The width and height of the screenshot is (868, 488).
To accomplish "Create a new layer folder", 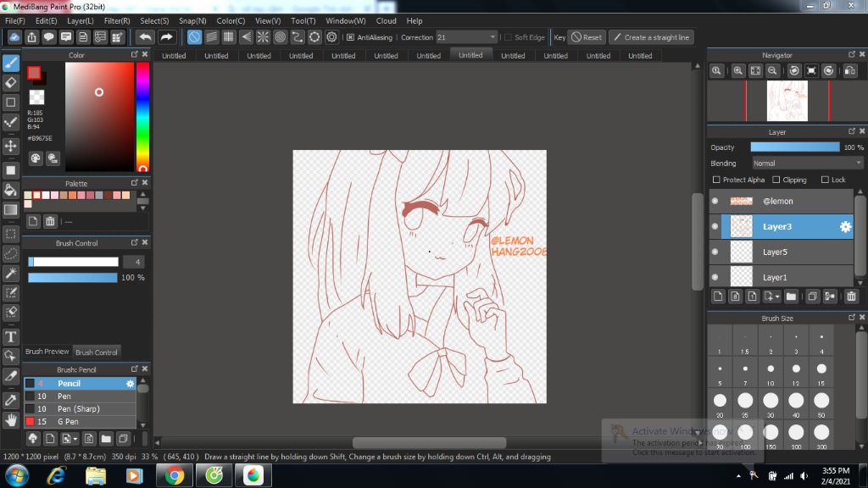I will pos(791,297).
